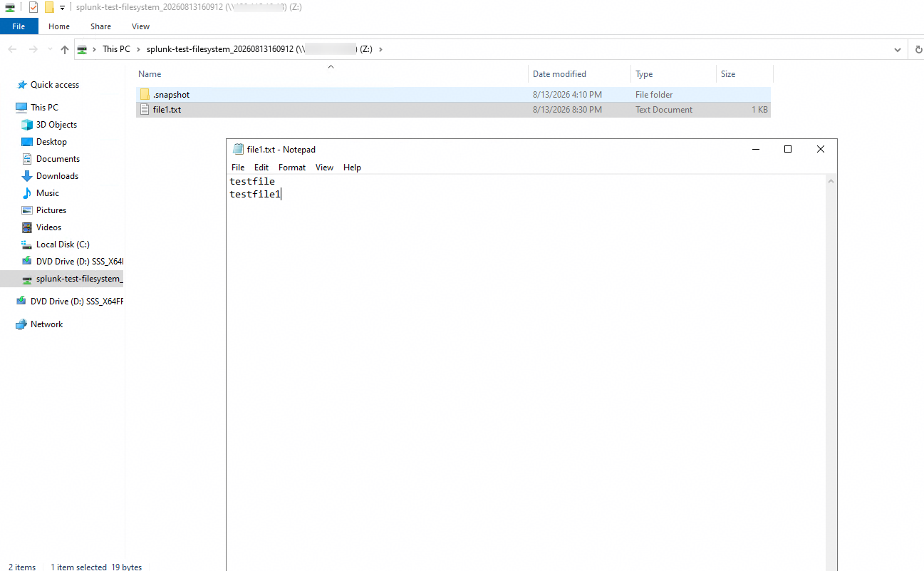Select the .snapshot folder icon

[145, 95]
